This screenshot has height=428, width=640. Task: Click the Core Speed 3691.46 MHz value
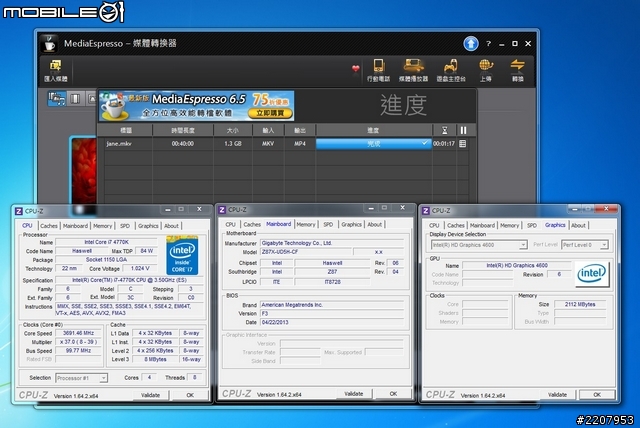(78, 333)
